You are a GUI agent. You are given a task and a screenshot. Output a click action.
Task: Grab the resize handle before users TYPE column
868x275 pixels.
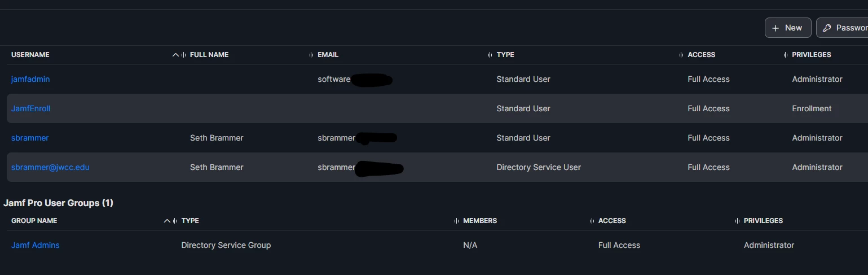click(490, 55)
